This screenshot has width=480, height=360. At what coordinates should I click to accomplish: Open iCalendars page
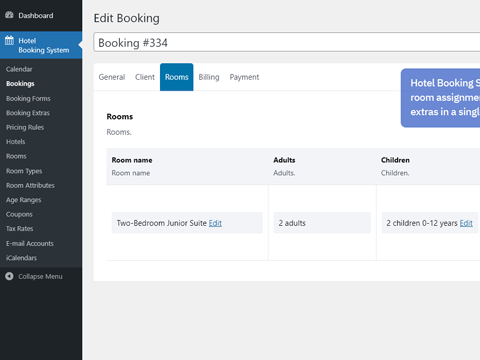click(x=21, y=258)
